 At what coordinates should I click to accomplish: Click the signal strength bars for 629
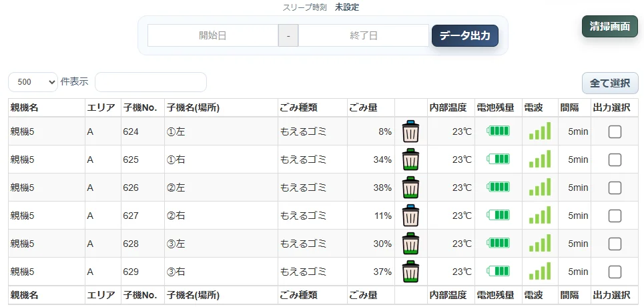pos(540,271)
